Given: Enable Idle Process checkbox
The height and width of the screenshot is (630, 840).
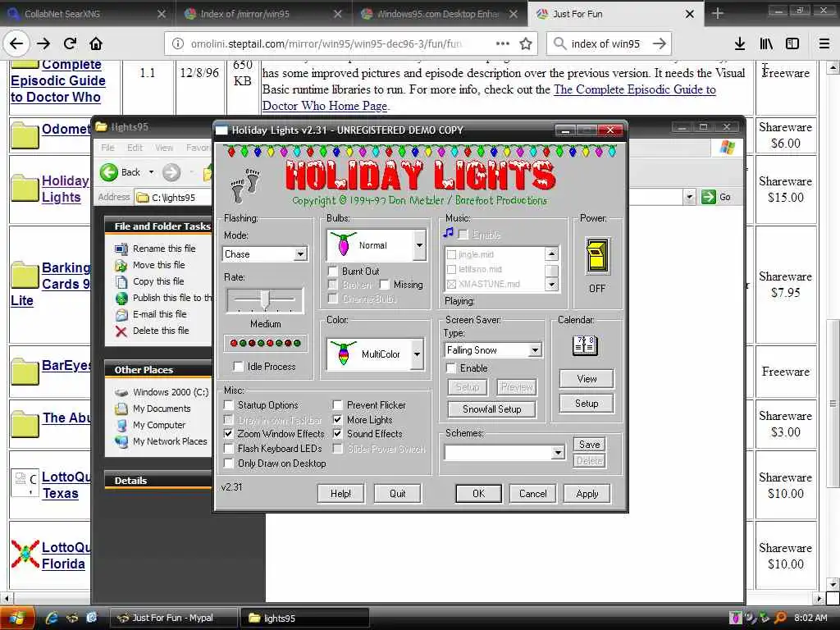Looking at the screenshot, I should pyautogui.click(x=239, y=367).
